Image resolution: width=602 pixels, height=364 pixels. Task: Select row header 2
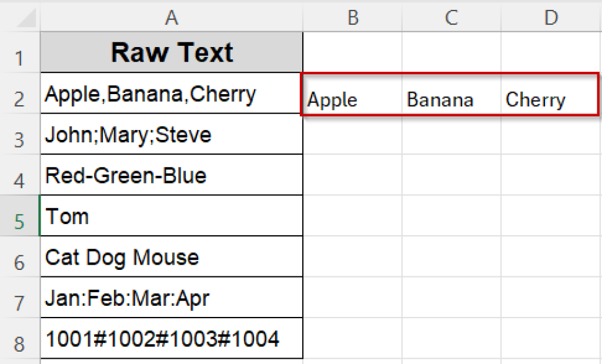[x=21, y=93]
